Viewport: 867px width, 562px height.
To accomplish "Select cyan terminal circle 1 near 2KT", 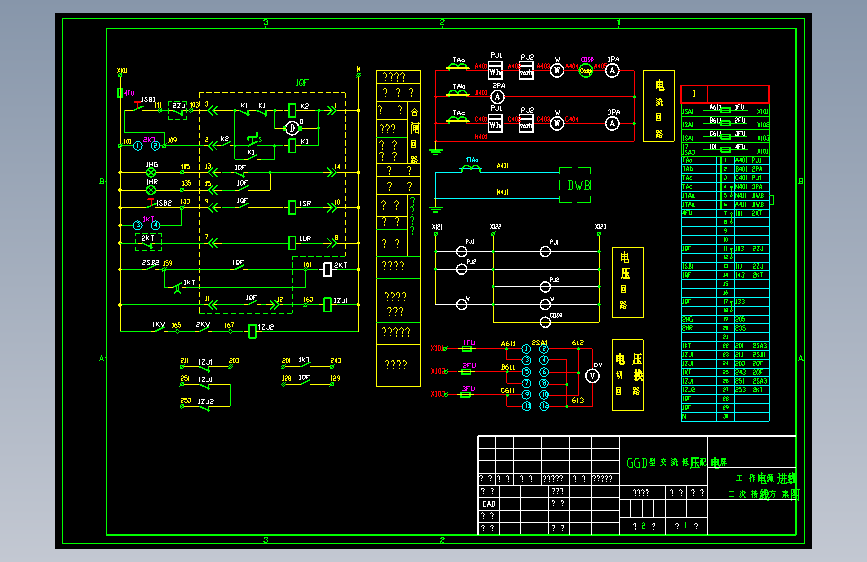I will tap(138, 146).
